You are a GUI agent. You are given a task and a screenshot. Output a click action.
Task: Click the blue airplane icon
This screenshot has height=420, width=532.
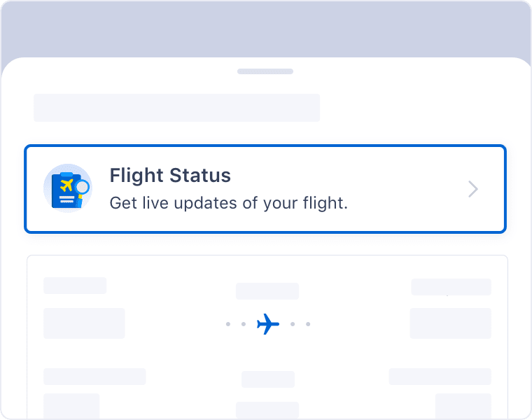pos(268,324)
